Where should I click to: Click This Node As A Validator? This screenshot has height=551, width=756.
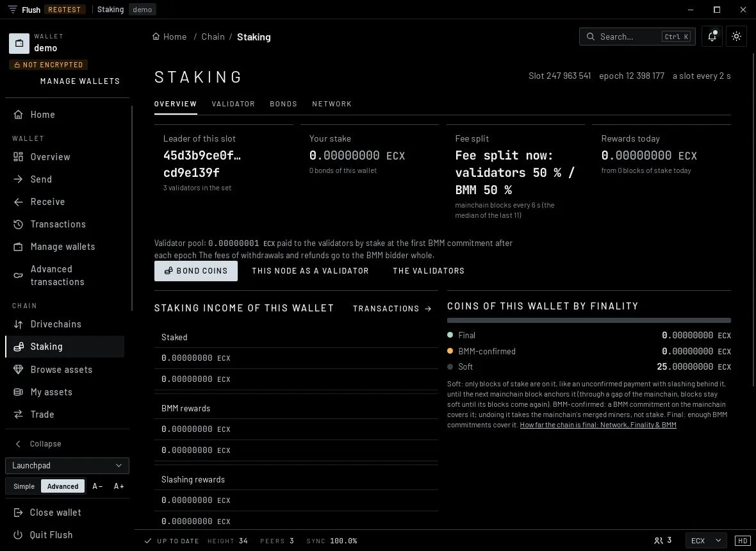[310, 271]
